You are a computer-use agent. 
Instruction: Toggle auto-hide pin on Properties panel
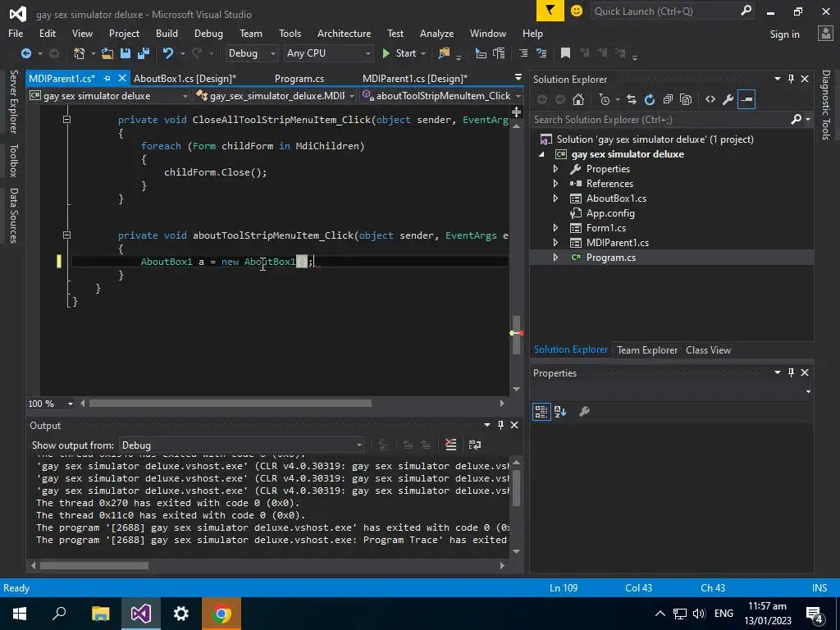coord(792,372)
